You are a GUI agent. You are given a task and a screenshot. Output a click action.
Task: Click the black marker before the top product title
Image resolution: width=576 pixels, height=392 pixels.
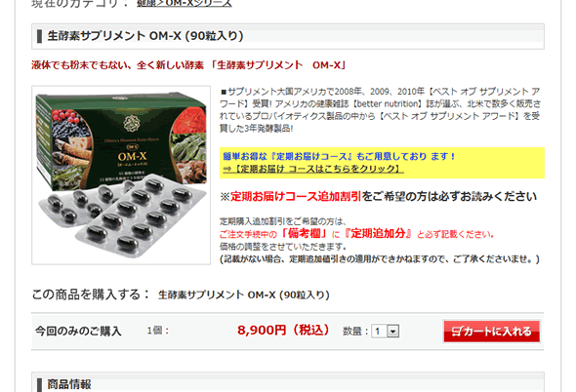(39, 36)
